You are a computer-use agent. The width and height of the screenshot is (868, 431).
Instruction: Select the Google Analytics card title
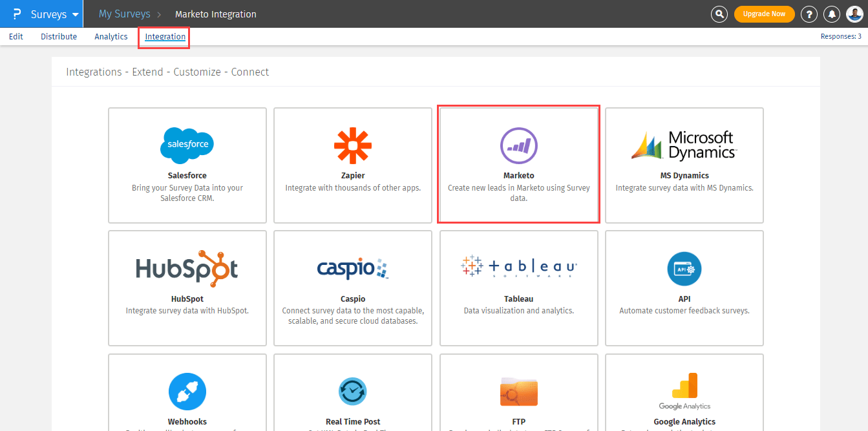(x=684, y=422)
